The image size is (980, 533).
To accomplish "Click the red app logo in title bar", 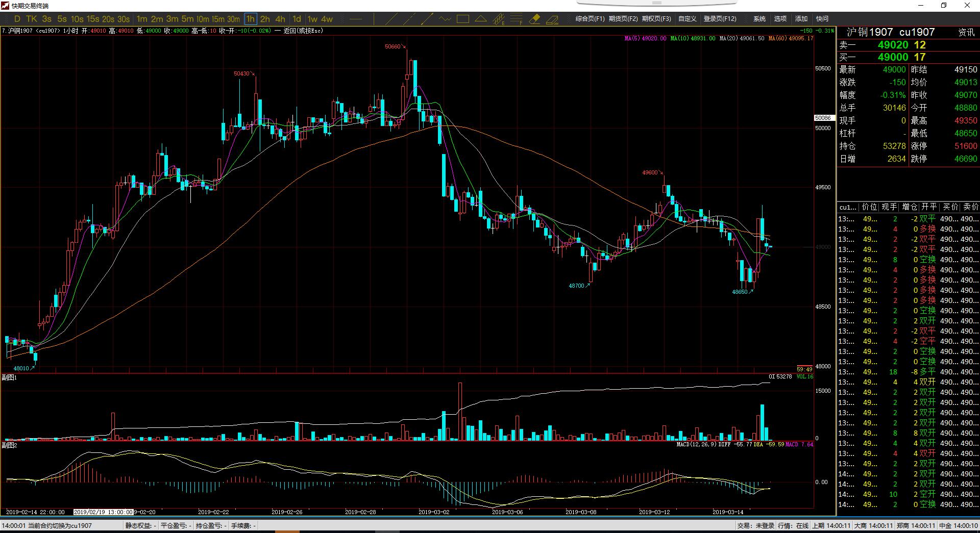I will [6, 6].
